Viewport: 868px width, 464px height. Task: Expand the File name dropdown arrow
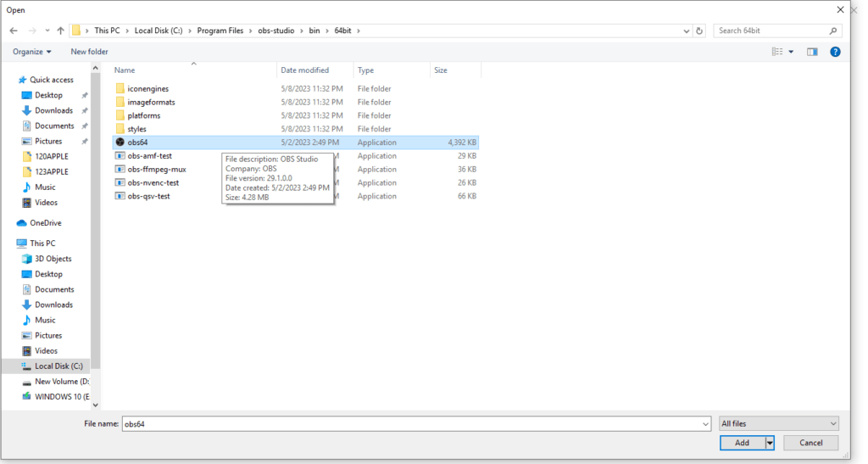pos(706,424)
